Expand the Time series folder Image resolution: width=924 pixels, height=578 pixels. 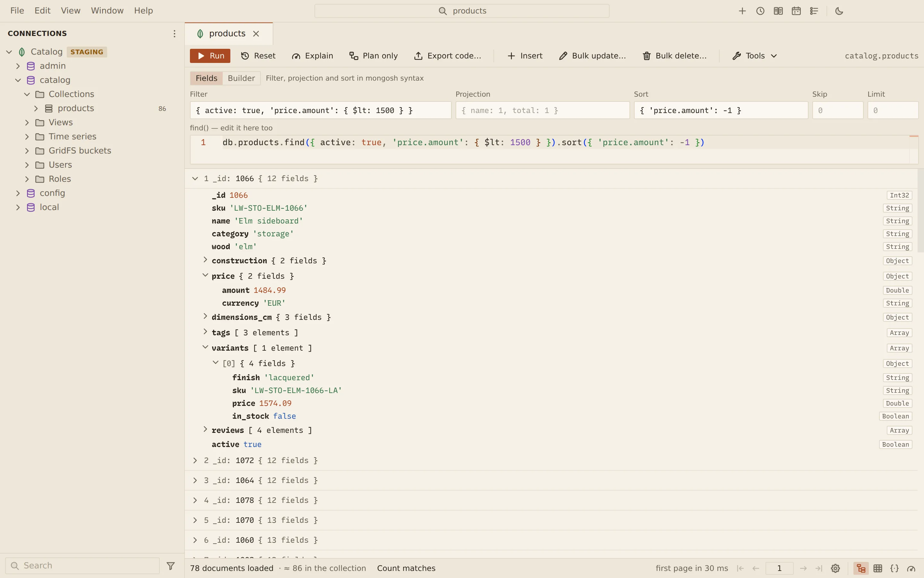(x=27, y=137)
